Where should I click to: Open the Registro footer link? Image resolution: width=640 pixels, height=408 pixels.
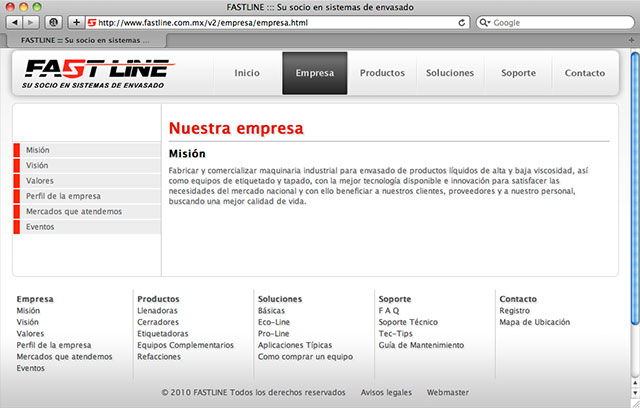click(x=515, y=310)
